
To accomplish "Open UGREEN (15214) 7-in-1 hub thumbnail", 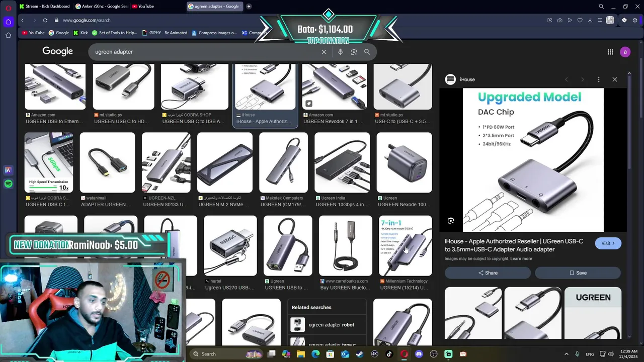I will point(406,246).
